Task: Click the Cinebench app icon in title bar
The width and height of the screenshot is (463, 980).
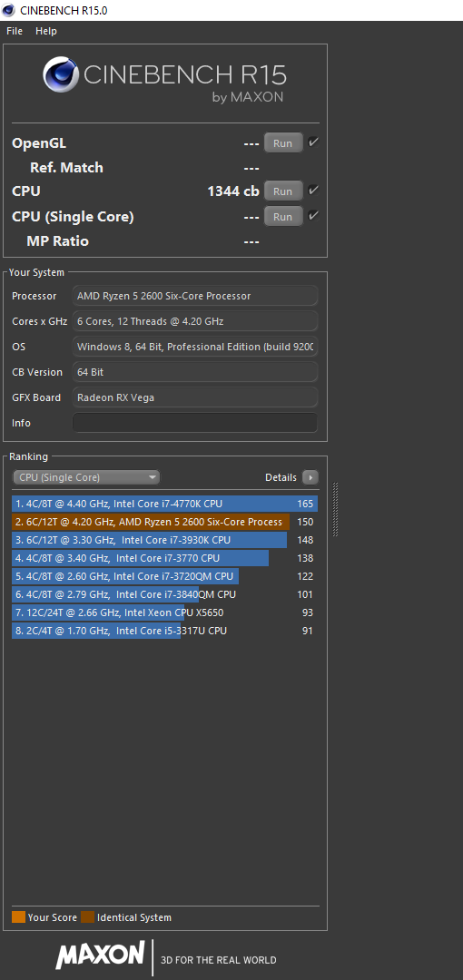Action: (9, 10)
